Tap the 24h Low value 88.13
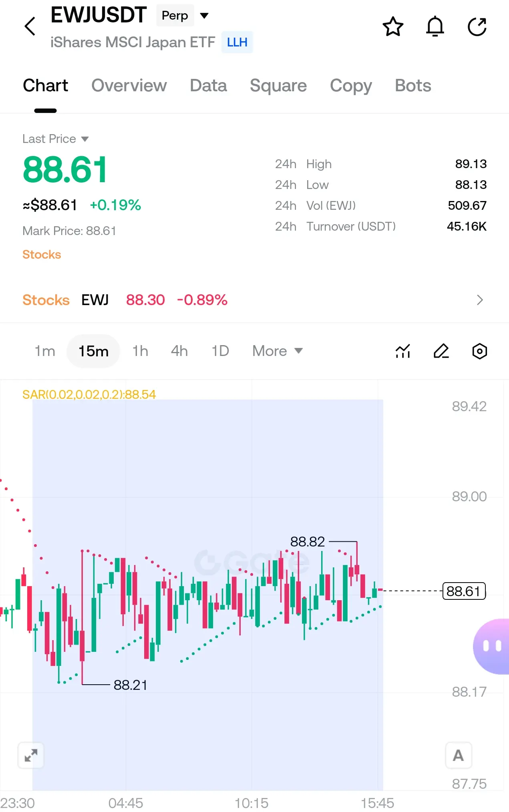 (471, 185)
